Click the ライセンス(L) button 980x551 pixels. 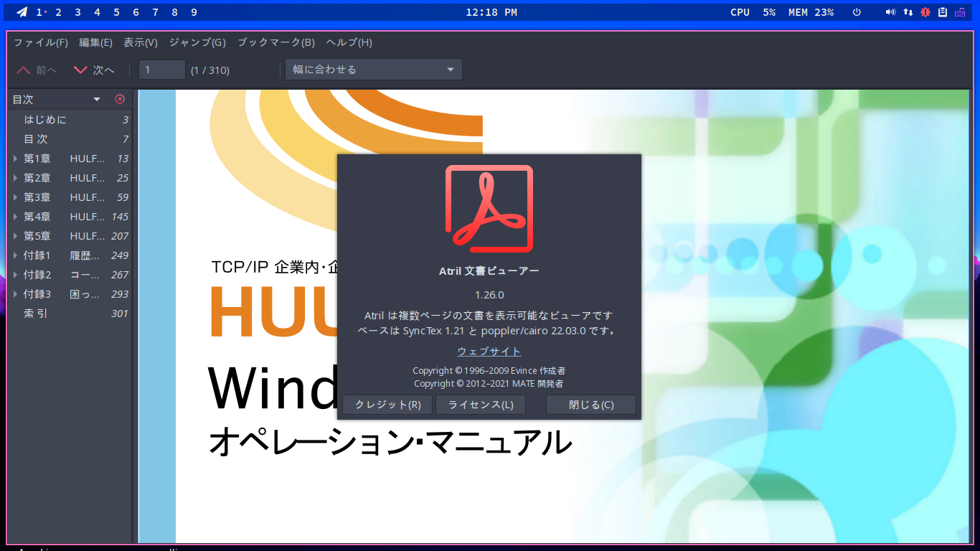[481, 405]
